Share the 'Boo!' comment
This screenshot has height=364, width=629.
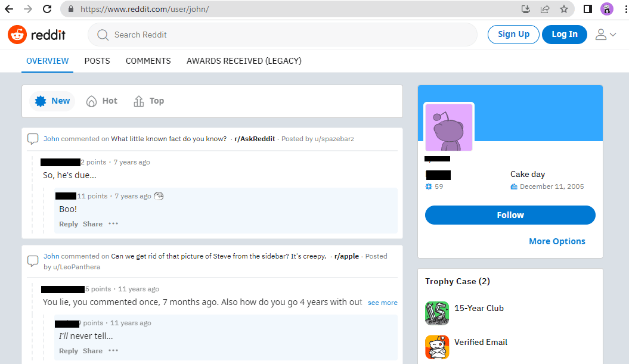tap(92, 224)
